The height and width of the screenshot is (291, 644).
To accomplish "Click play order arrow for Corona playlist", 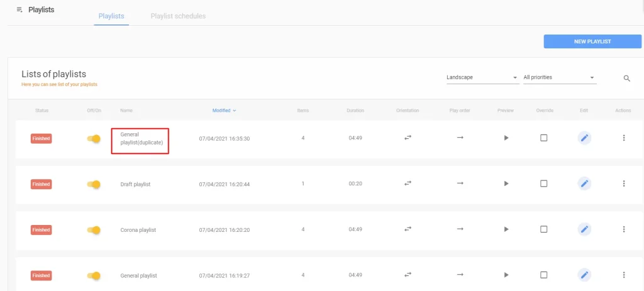I will 460,229.
